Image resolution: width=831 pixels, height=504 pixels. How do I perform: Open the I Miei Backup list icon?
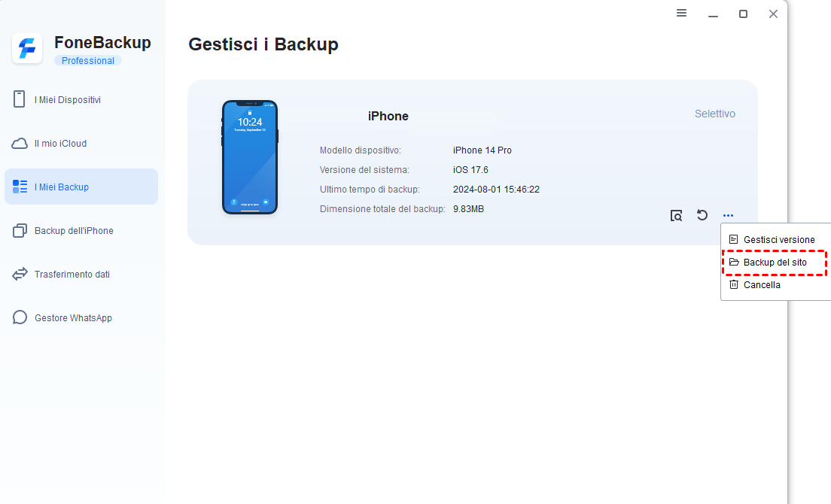tap(20, 187)
